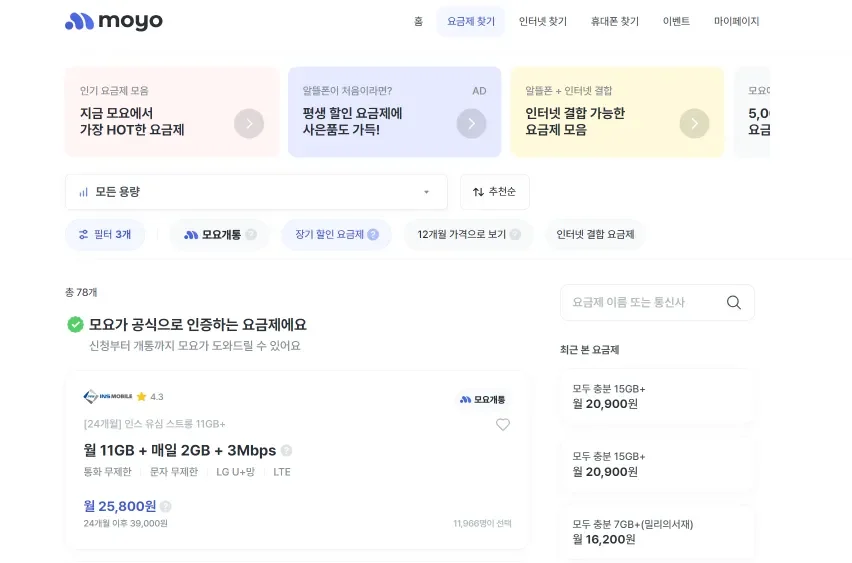Click arrow on 인터넷 결합 banner
The width and height of the screenshot is (852, 563).
coord(694,123)
